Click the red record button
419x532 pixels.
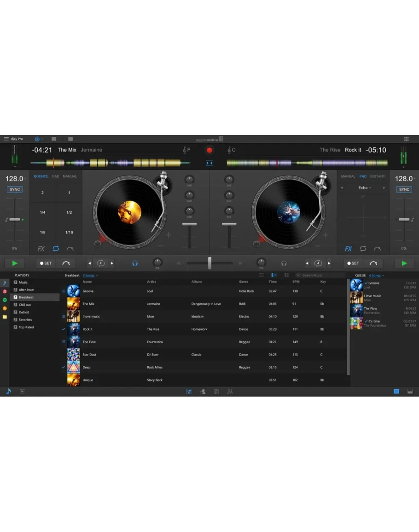point(209,150)
